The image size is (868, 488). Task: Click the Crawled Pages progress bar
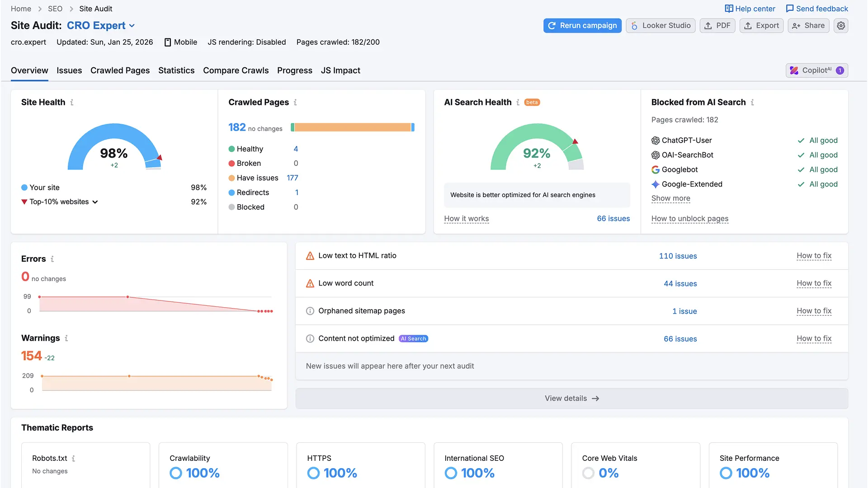[x=352, y=127]
